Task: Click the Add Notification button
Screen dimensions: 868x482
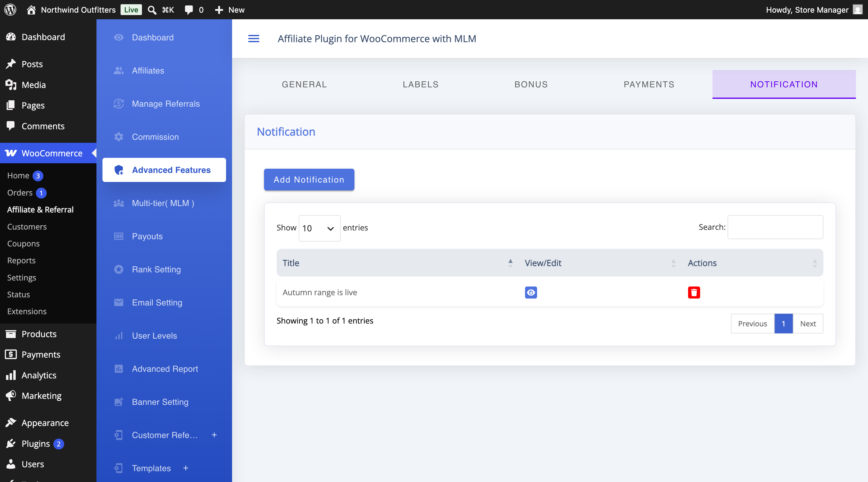Action: point(309,180)
